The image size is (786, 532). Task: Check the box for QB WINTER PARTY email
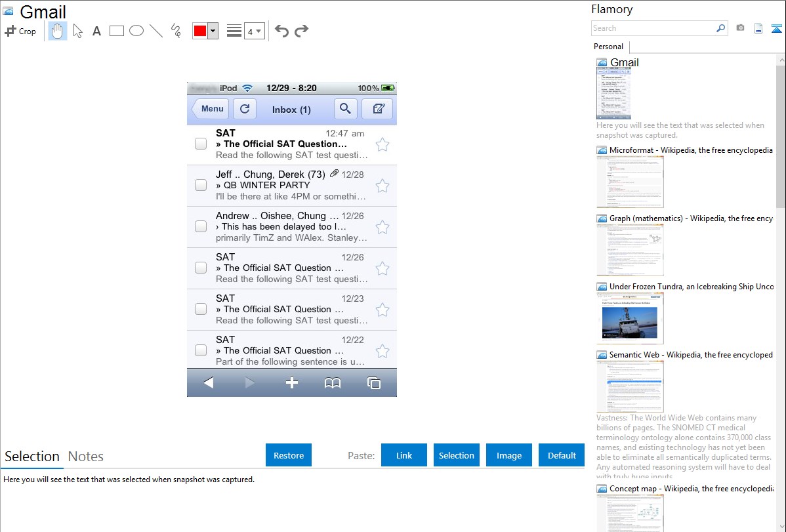[x=201, y=185]
